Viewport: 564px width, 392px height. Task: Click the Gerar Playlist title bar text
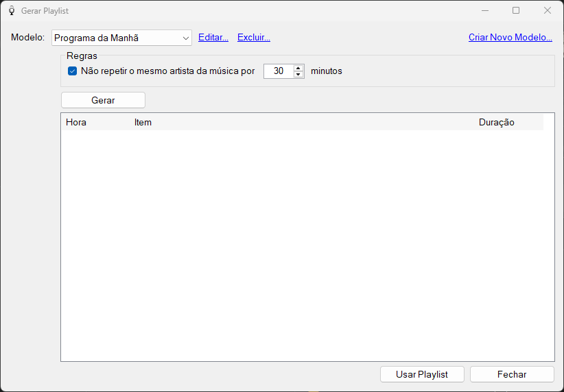[x=45, y=11]
